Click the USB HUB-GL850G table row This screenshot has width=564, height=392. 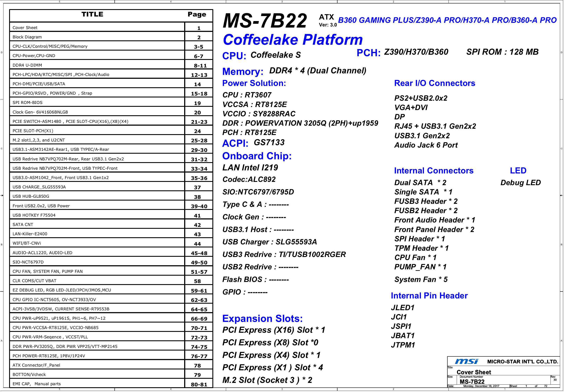pyautogui.click(x=111, y=196)
